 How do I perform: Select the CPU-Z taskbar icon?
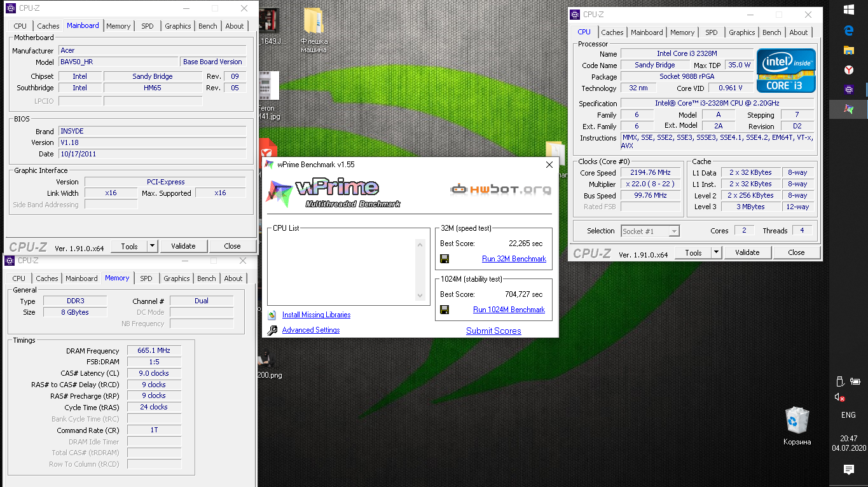point(848,89)
